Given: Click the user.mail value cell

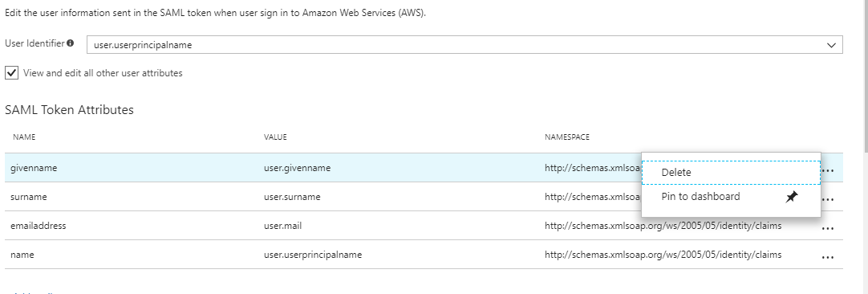Looking at the screenshot, I should (283, 226).
